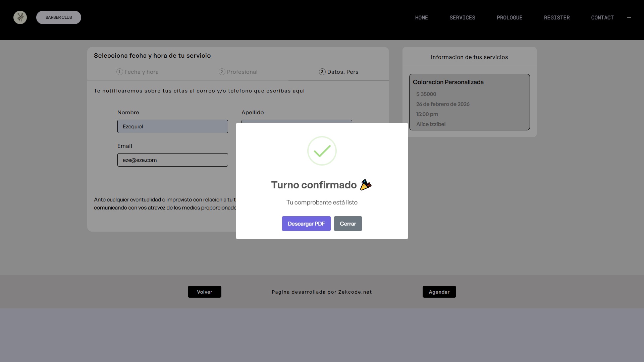This screenshot has height=362, width=644.
Task: Click the barber scissors logo icon
Action: [x=20, y=17]
